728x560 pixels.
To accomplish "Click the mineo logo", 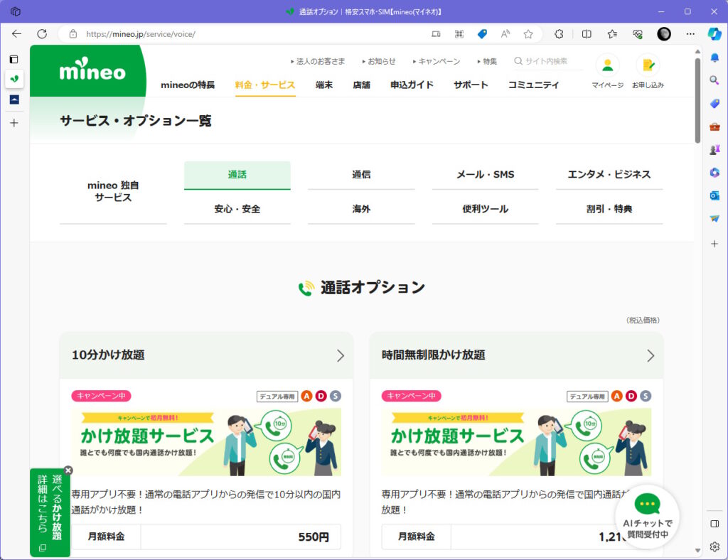I will [x=92, y=70].
